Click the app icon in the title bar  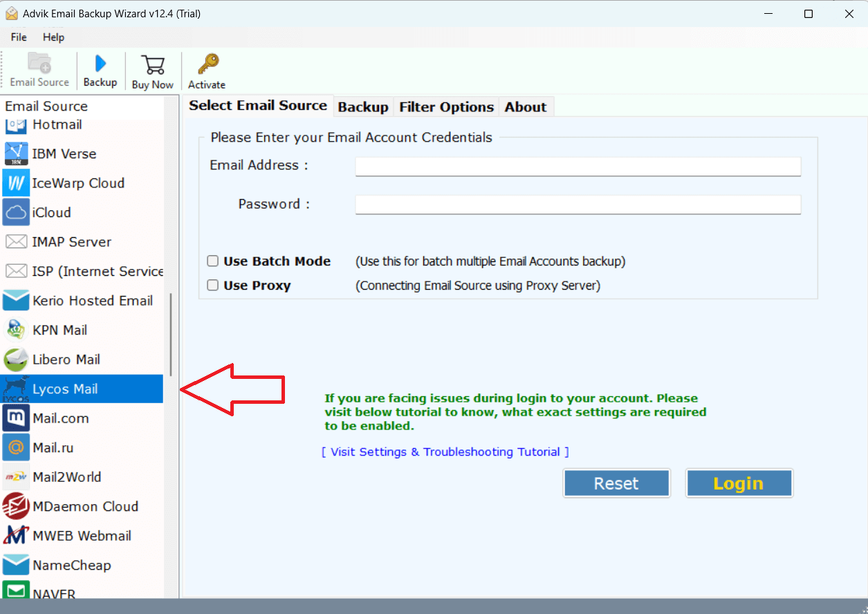coord(12,14)
